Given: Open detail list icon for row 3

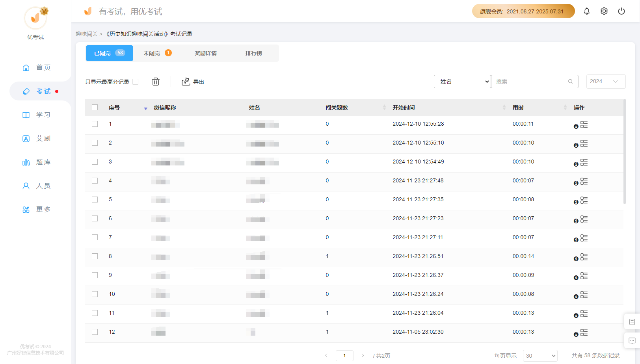Looking at the screenshot, I should click(x=584, y=162).
